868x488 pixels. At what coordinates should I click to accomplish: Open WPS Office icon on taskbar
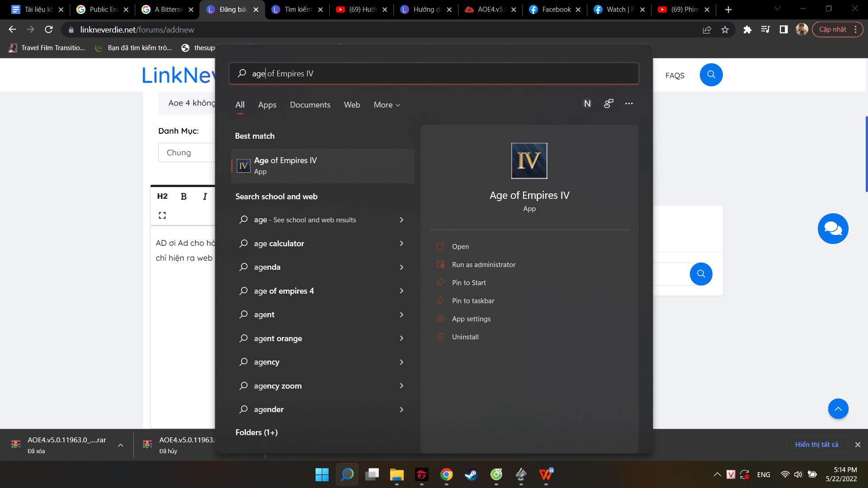pos(546,474)
